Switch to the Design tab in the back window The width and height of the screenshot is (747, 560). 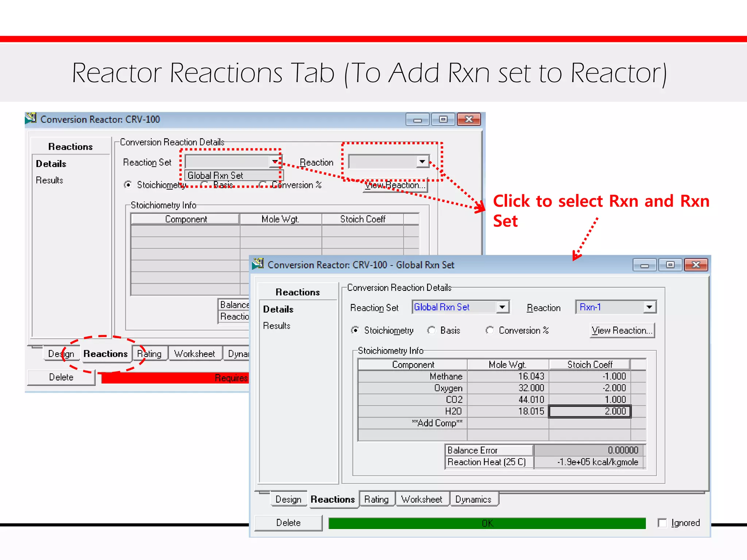61,354
